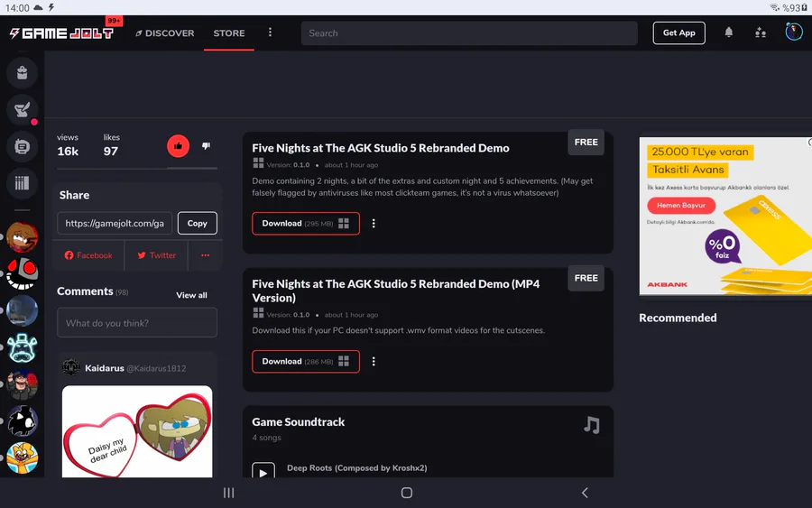
Task: Click the backpack icon in sidebar
Action: (22, 72)
